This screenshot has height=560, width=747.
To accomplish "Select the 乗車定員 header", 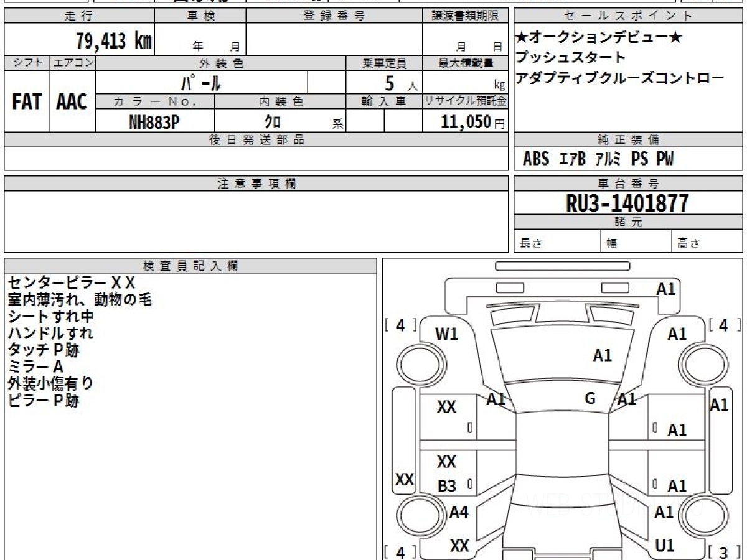I will point(384,63).
